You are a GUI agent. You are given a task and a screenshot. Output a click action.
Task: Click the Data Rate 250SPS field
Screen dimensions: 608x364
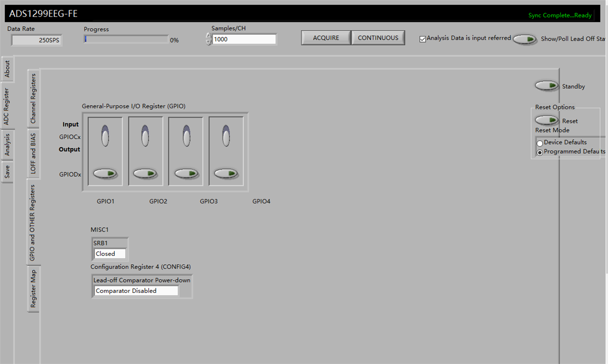(37, 40)
